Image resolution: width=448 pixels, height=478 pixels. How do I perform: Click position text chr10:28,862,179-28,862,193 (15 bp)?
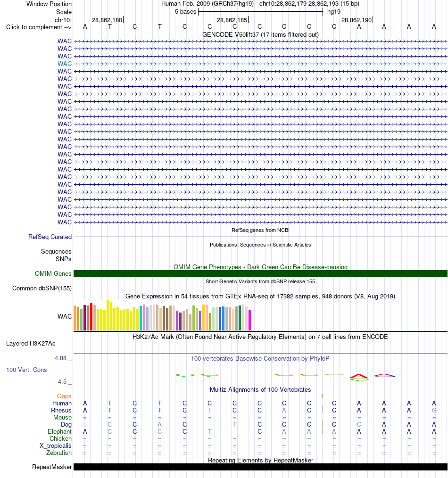tap(309, 4)
